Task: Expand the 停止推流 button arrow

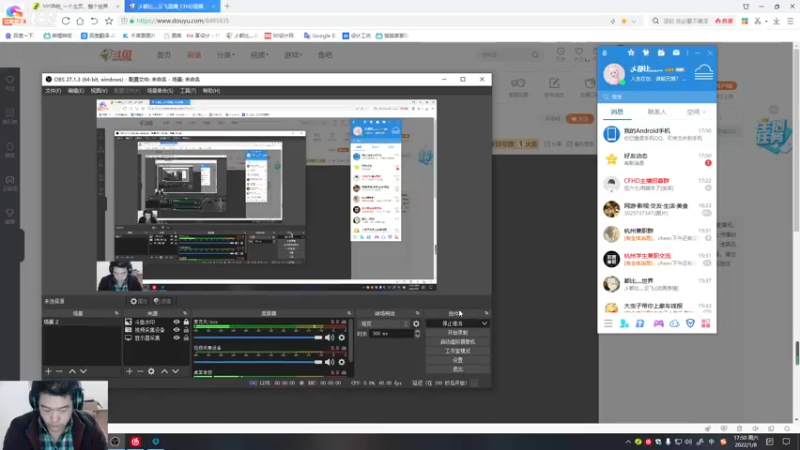Action: [484, 323]
